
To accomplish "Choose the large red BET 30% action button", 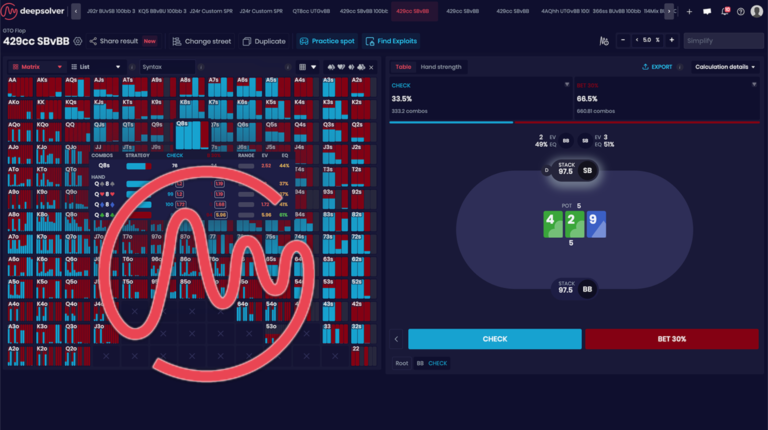I will coord(672,339).
